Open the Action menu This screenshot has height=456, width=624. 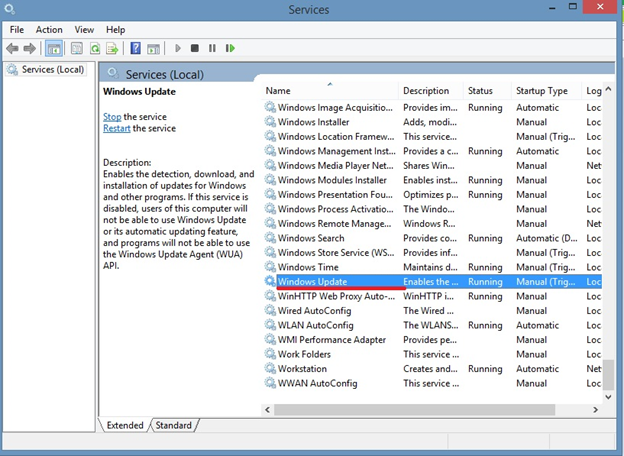[49, 30]
